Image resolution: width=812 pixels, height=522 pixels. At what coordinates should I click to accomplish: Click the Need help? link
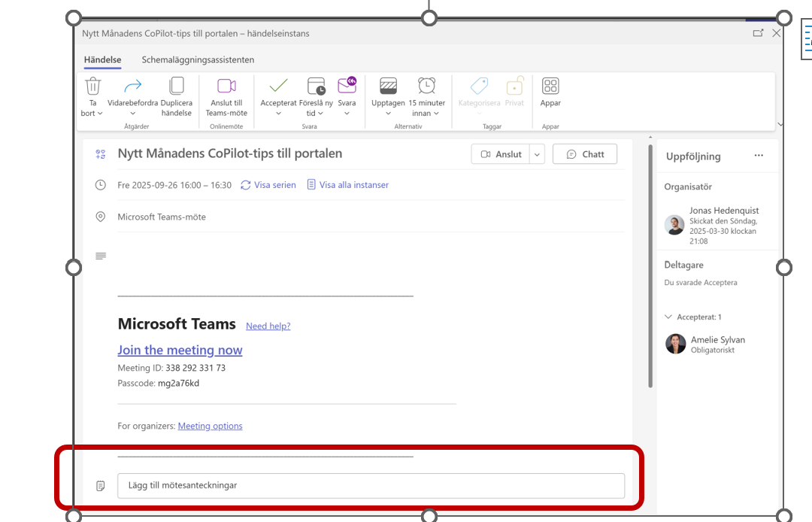point(268,326)
